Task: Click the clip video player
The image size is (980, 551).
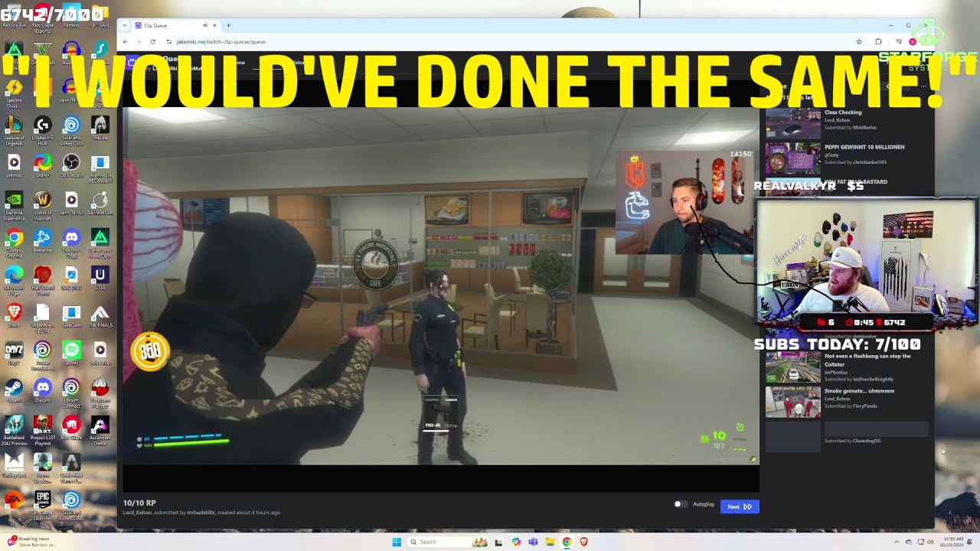Action: [441, 285]
